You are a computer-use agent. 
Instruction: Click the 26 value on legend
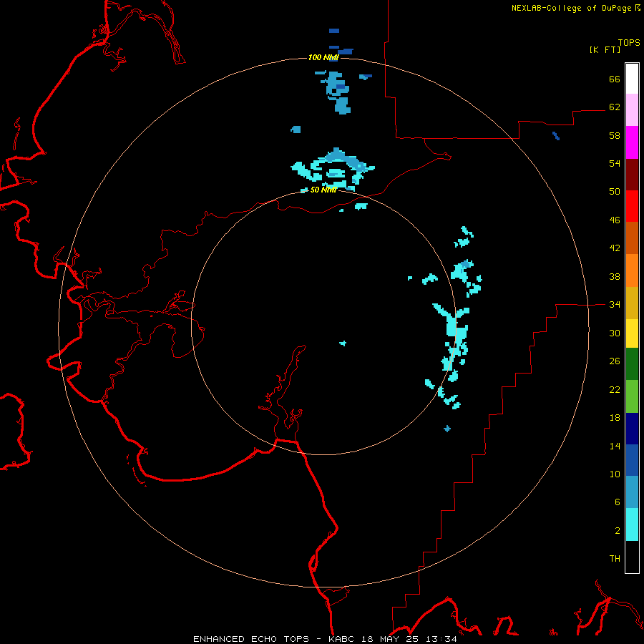(x=615, y=361)
